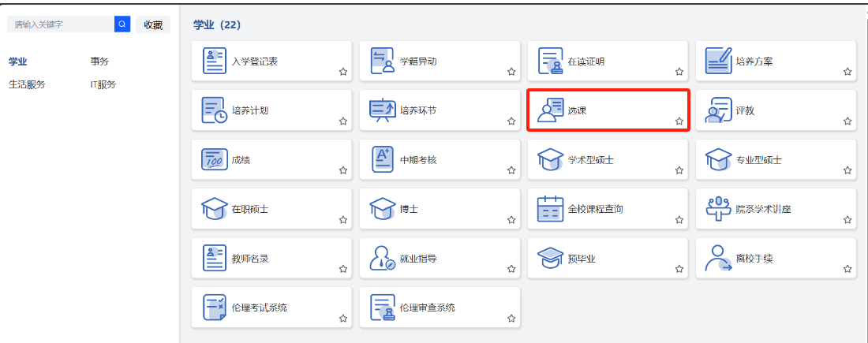868x343 pixels.
Task: Click the 成绩 grades icon
Action: click(215, 159)
